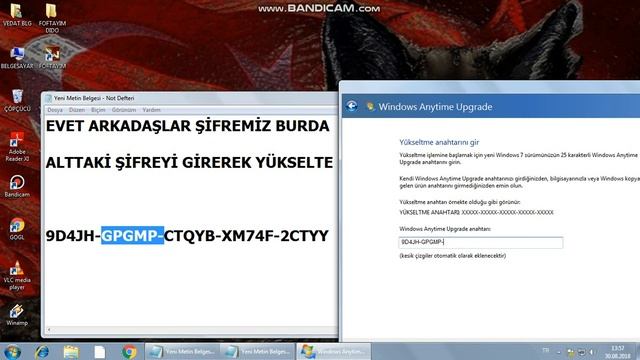The width and height of the screenshot is (640, 360).
Task: Click the TR language indicator in tray
Action: tap(545, 350)
